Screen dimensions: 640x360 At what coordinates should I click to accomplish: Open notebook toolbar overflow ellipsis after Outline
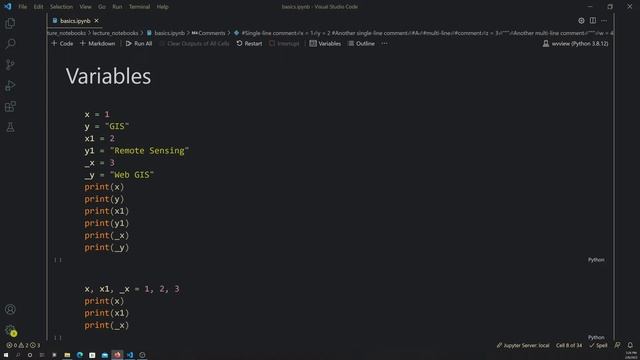tap(384, 43)
